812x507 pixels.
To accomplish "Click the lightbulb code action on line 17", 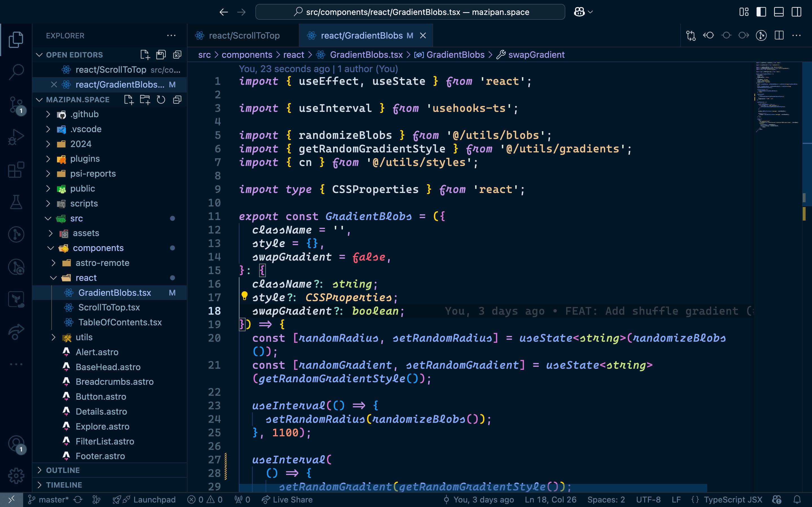I will tap(244, 296).
